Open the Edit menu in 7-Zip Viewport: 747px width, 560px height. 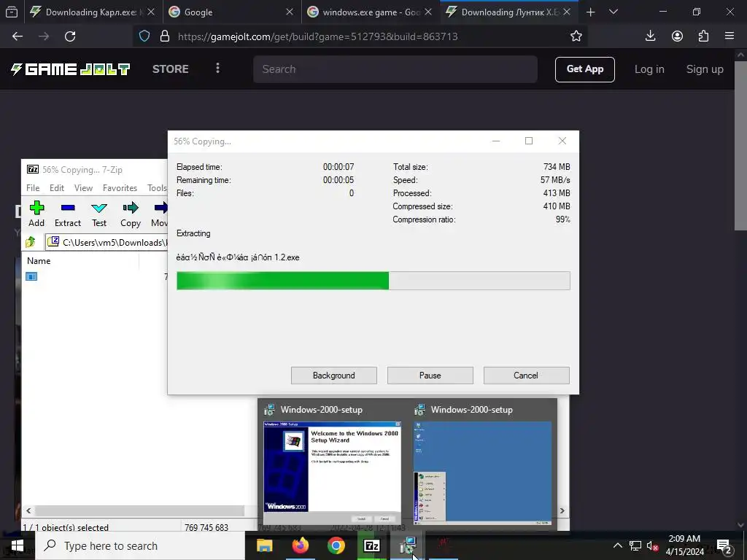(x=57, y=188)
